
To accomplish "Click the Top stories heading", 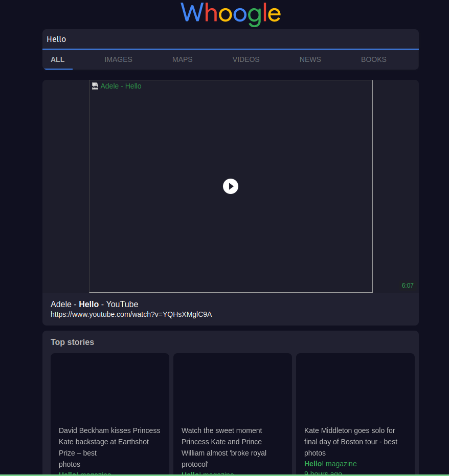I will 72,342.
